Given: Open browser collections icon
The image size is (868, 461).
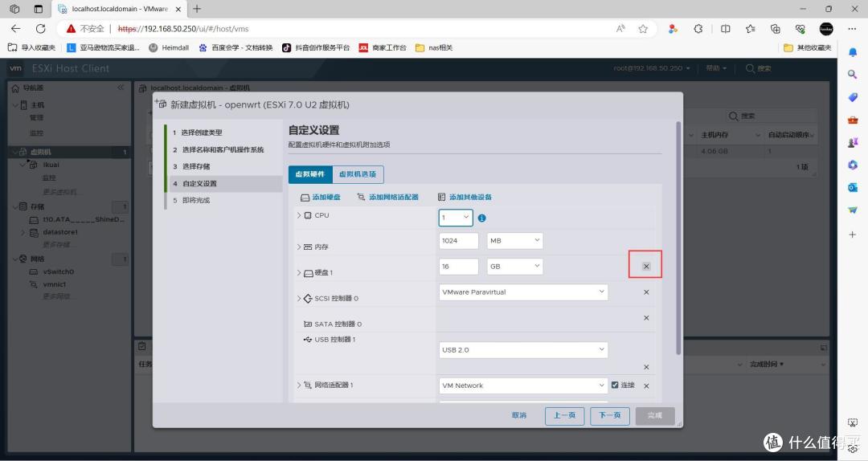Looking at the screenshot, I should coord(775,29).
